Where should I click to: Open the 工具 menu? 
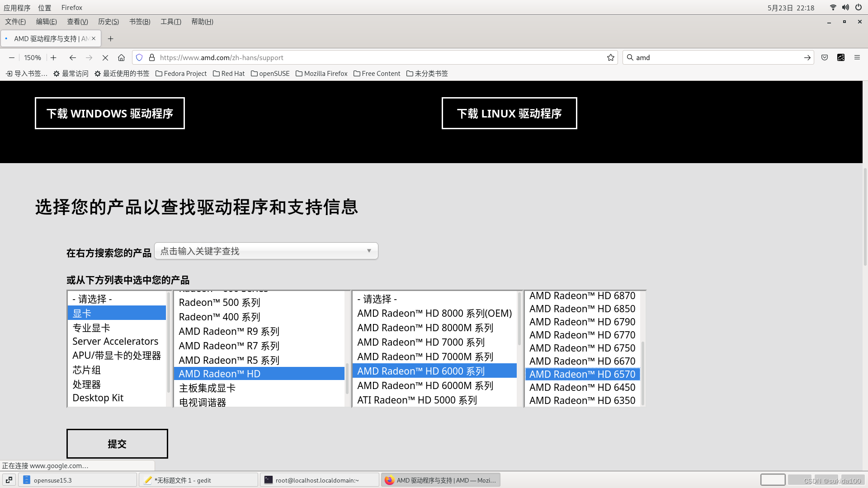coord(170,22)
